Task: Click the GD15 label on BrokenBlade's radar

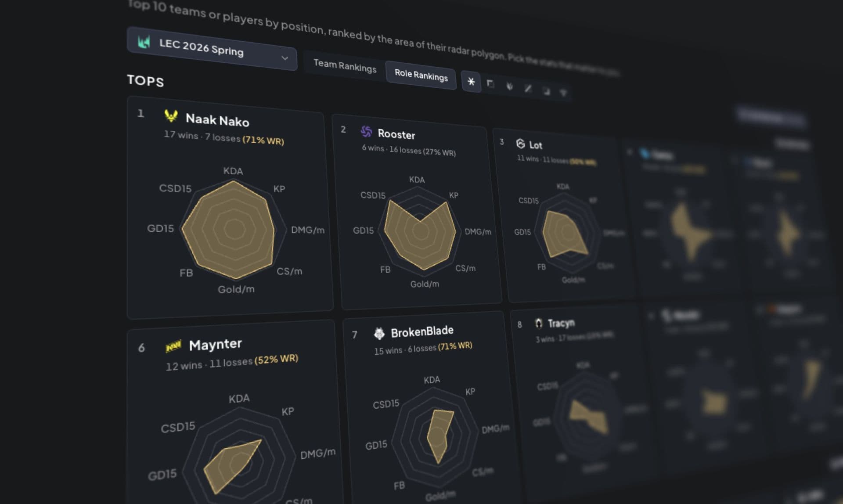Action: tap(376, 445)
